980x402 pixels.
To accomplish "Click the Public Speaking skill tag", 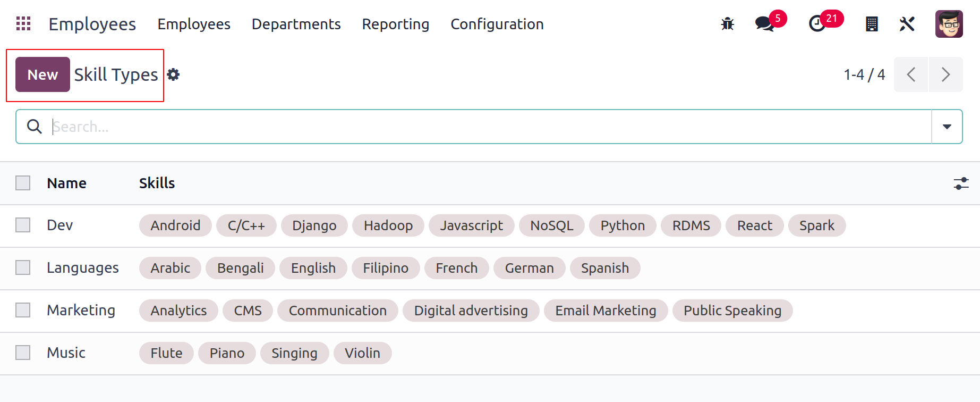I will point(732,311).
